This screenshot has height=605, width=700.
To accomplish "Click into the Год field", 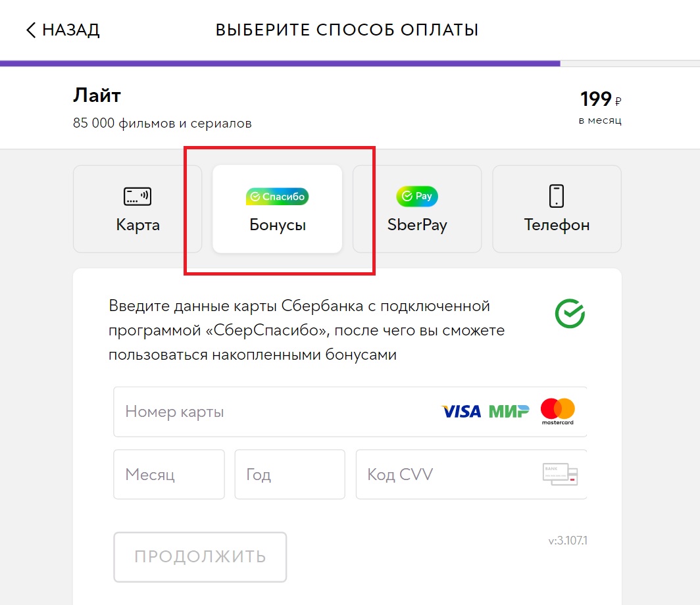I will point(289,474).
